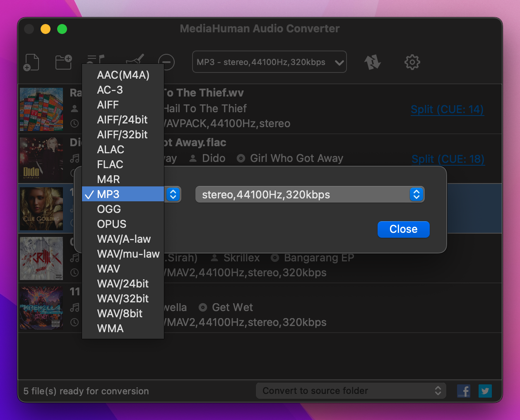The width and height of the screenshot is (520, 420).
Task: Click the Split (CUE: 18) link
Action: 448,159
